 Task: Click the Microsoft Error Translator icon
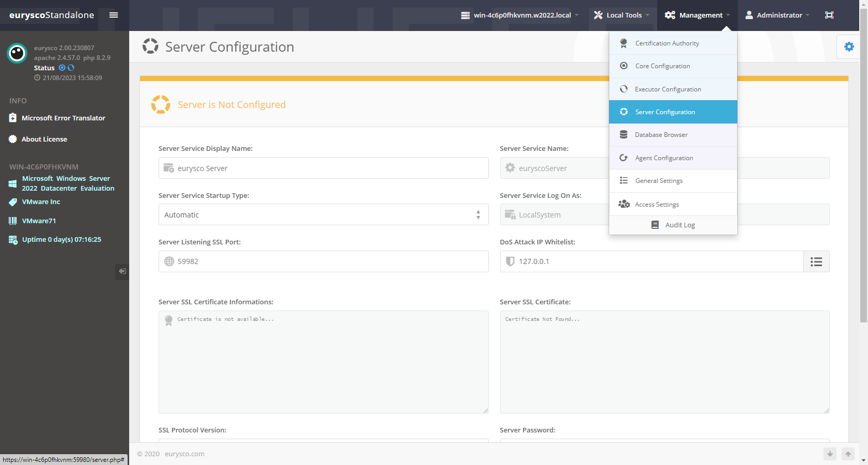coord(13,118)
